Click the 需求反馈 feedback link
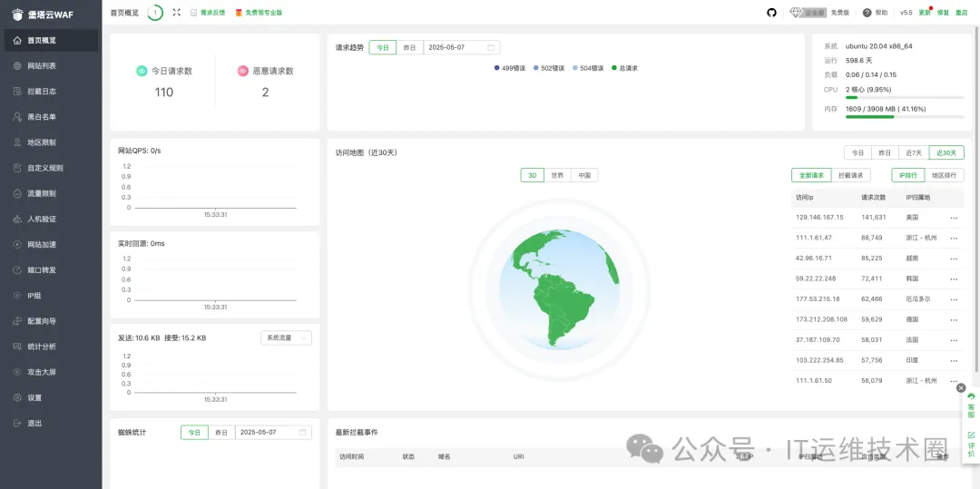This screenshot has height=489, width=980. click(210, 13)
